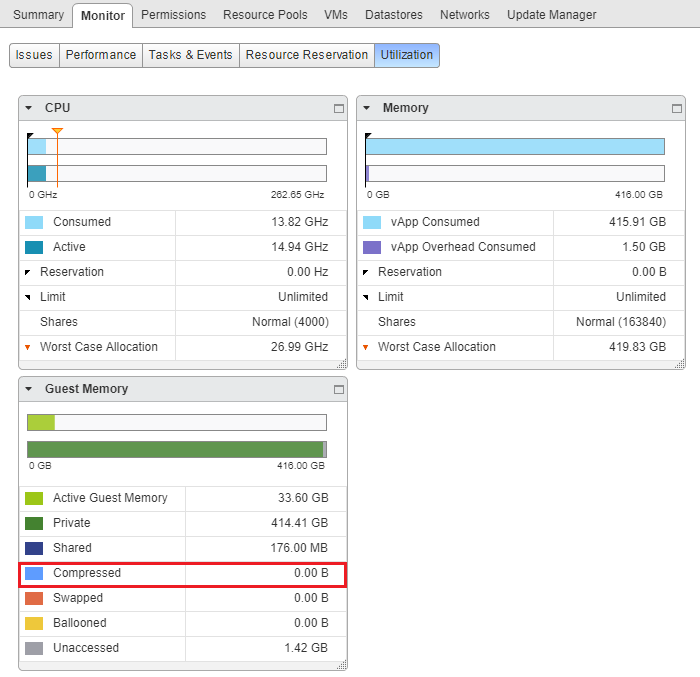Open the Tasks & Events view
The image size is (700, 677).
click(190, 55)
